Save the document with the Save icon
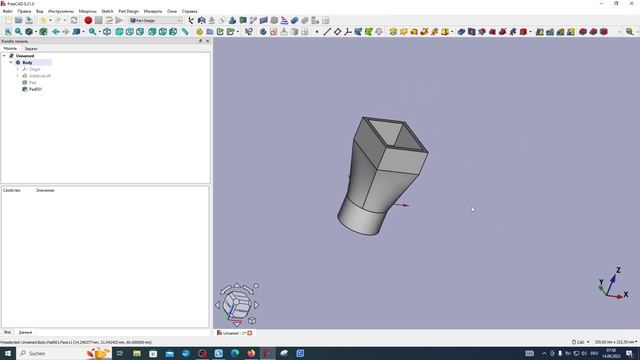Viewport: 640px width, 360px height. click(29, 20)
